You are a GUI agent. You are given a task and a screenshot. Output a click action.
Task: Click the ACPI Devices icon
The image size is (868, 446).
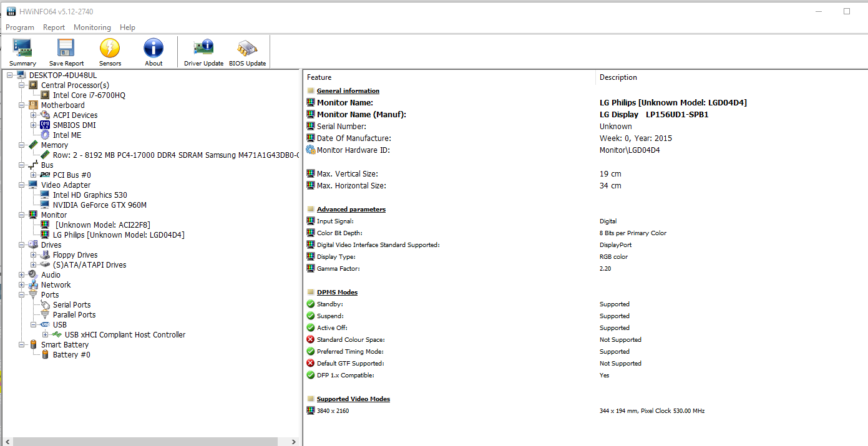tap(45, 115)
